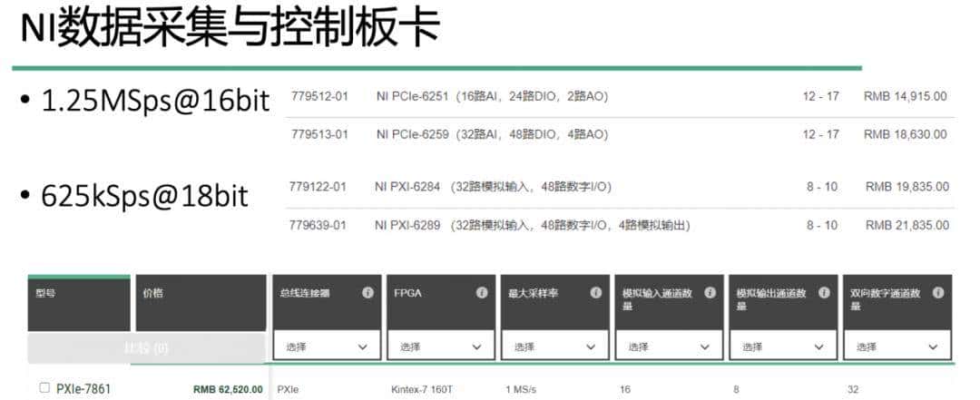Viewport: 980px width, 400px height.
Task: Click price RMB 18,630.00
Action: click(905, 134)
